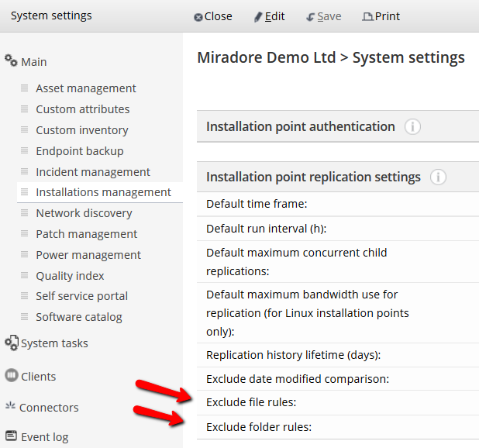
Task: Print the system settings page
Action: [x=381, y=16]
